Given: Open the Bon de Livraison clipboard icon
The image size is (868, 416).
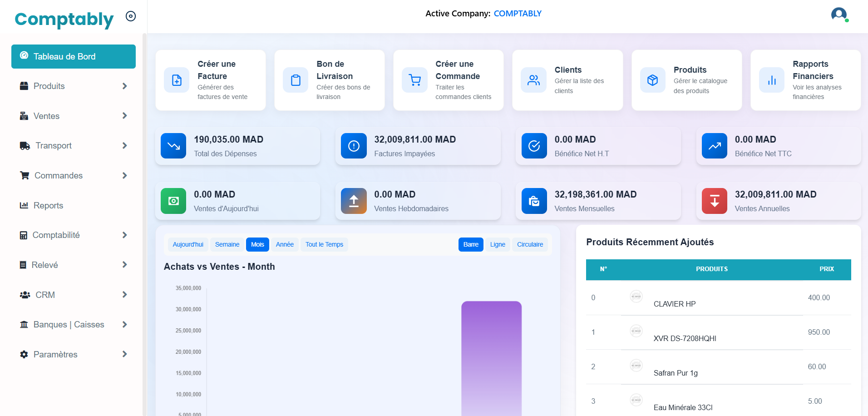Looking at the screenshot, I should [x=296, y=80].
